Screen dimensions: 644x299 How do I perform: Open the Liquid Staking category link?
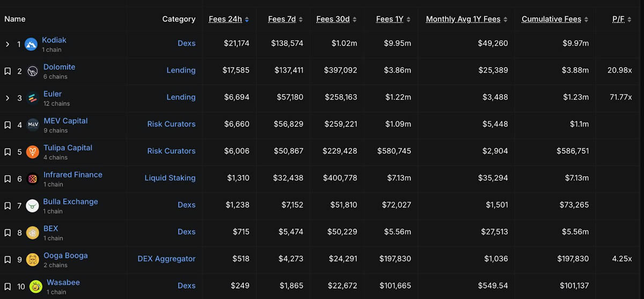170,178
